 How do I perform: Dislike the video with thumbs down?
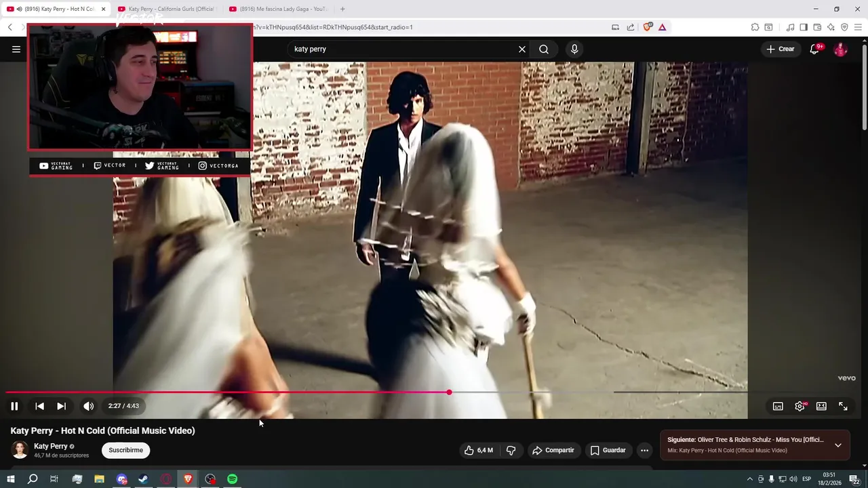click(511, 450)
